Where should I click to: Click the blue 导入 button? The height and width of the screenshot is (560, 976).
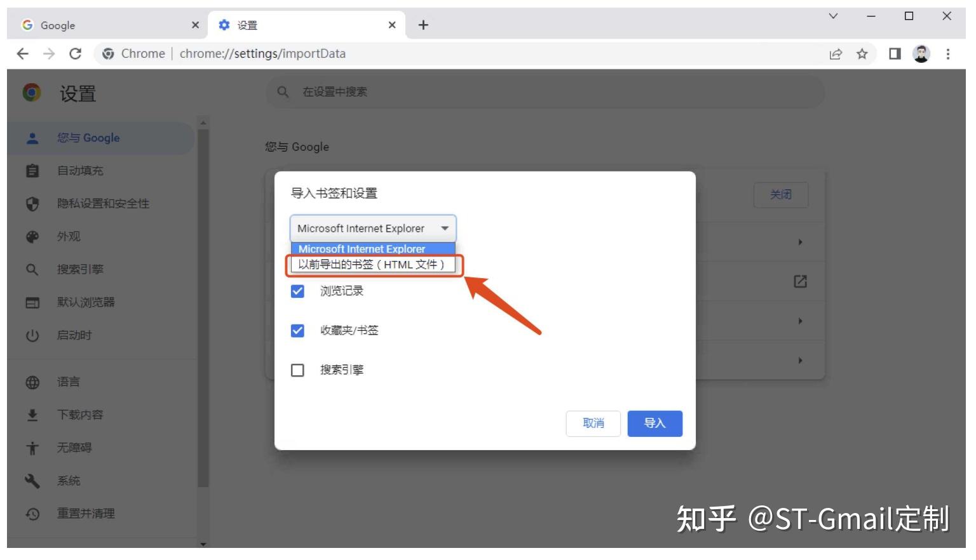tap(655, 423)
